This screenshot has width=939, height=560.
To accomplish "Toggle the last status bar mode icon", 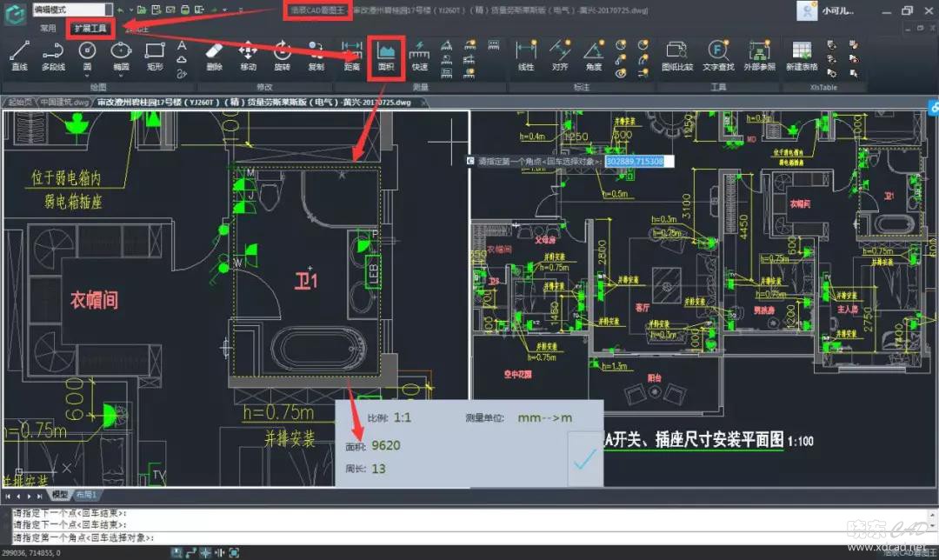I will (x=233, y=553).
